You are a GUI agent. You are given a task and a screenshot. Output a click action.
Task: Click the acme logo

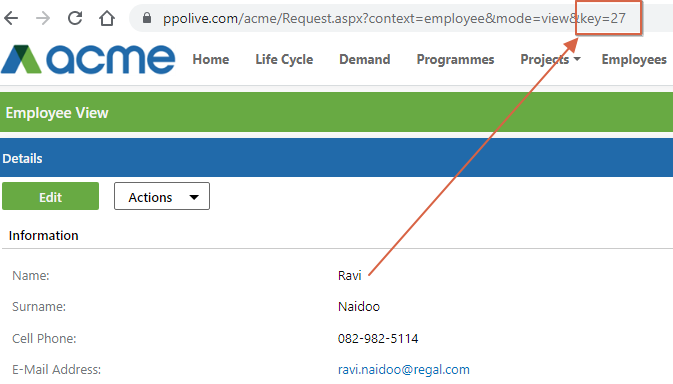[88, 59]
